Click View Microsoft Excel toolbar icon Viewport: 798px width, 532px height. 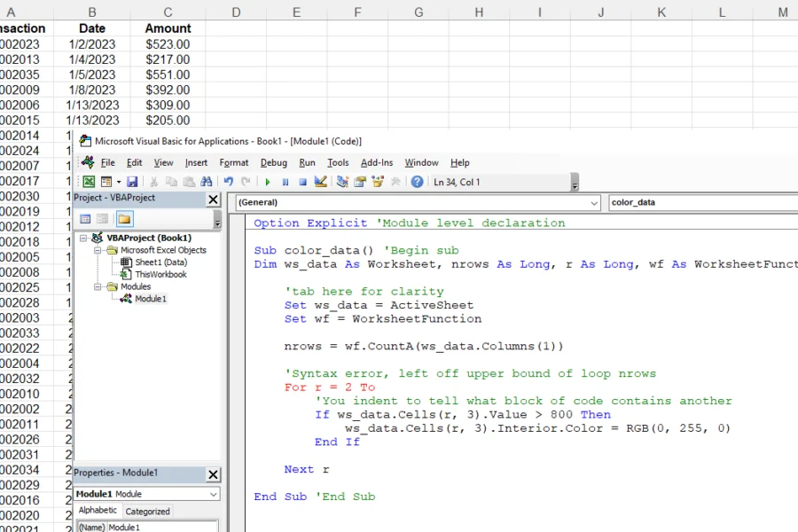(89, 182)
